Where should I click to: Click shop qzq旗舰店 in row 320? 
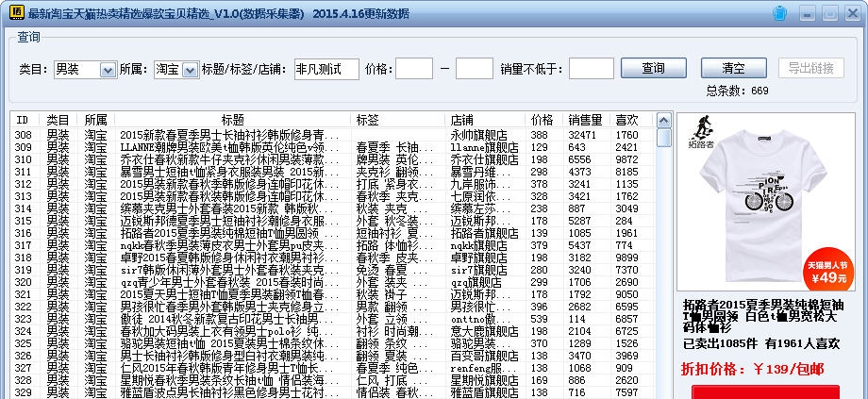(476, 282)
